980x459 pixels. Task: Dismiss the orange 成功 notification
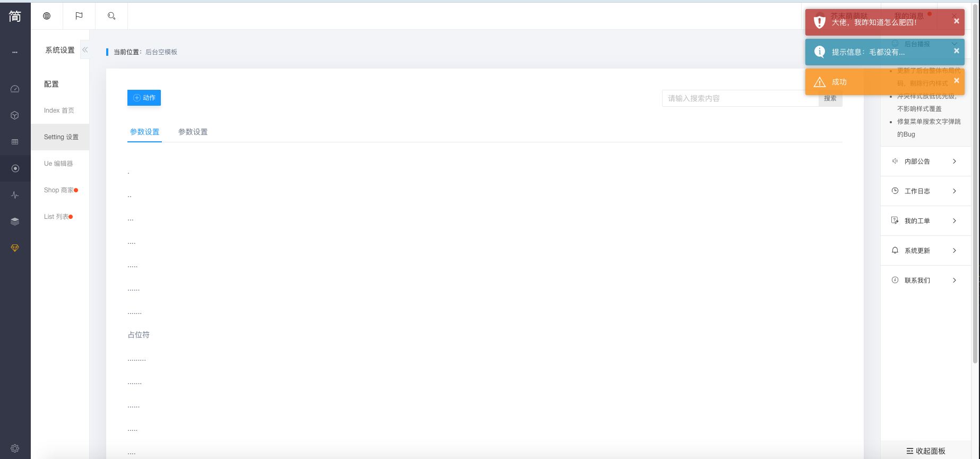pos(956,81)
